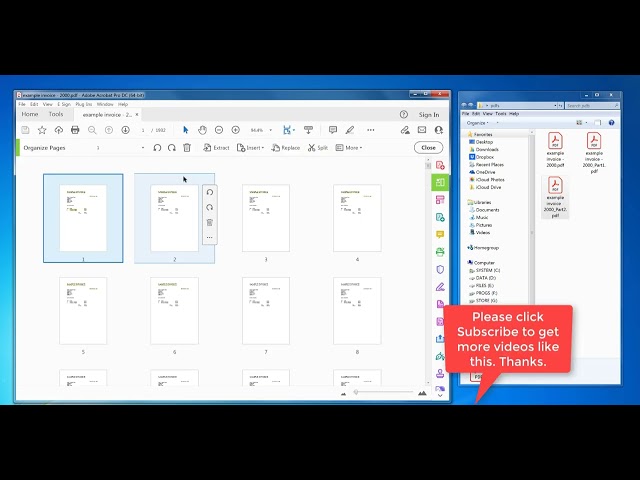640x480 pixels.
Task: Close the example invoice document tab
Action: click(137, 115)
